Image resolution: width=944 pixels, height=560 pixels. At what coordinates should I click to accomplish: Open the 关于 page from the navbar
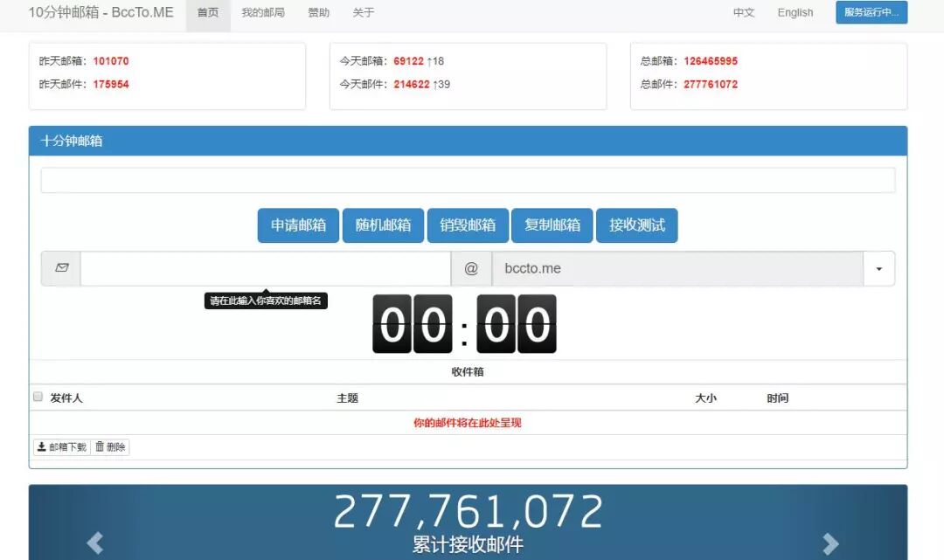363,12
